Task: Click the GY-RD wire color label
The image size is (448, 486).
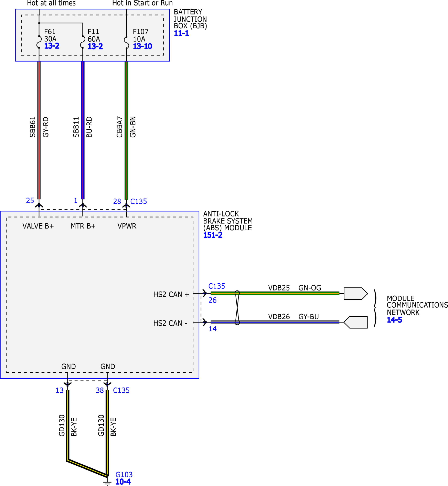Action: click(x=46, y=127)
